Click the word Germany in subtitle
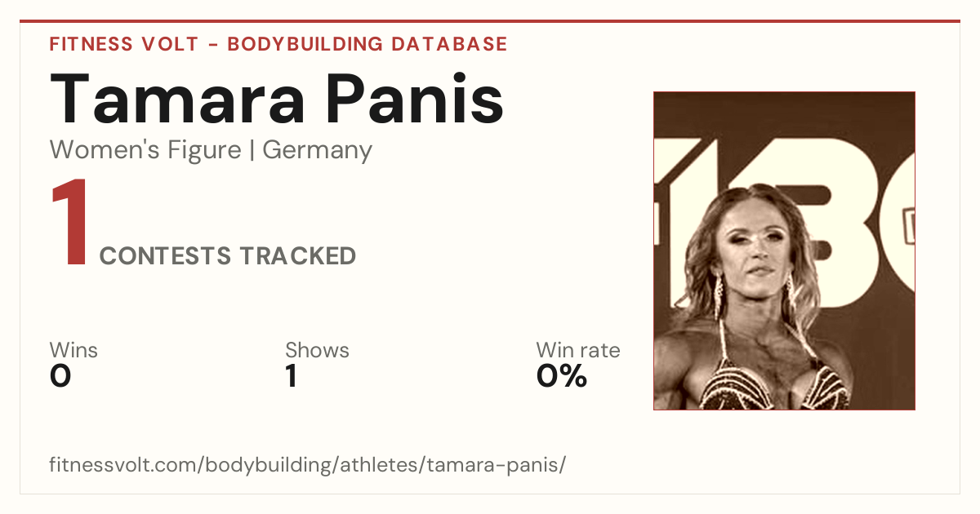This screenshot has width=980, height=514. coord(318,150)
